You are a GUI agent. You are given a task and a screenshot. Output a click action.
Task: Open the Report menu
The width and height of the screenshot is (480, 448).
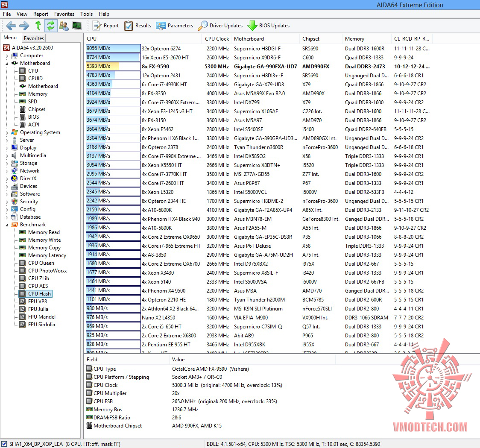(x=41, y=14)
